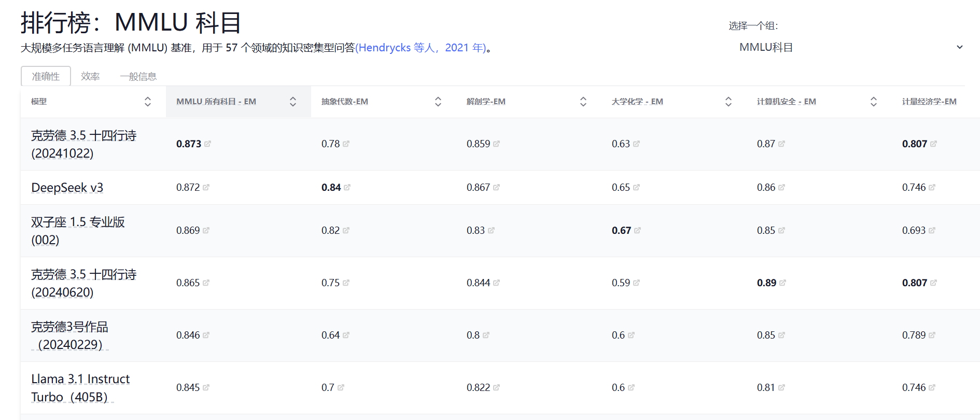Click the 0.6 chemistry score for 克劳德3号作品

click(618, 335)
